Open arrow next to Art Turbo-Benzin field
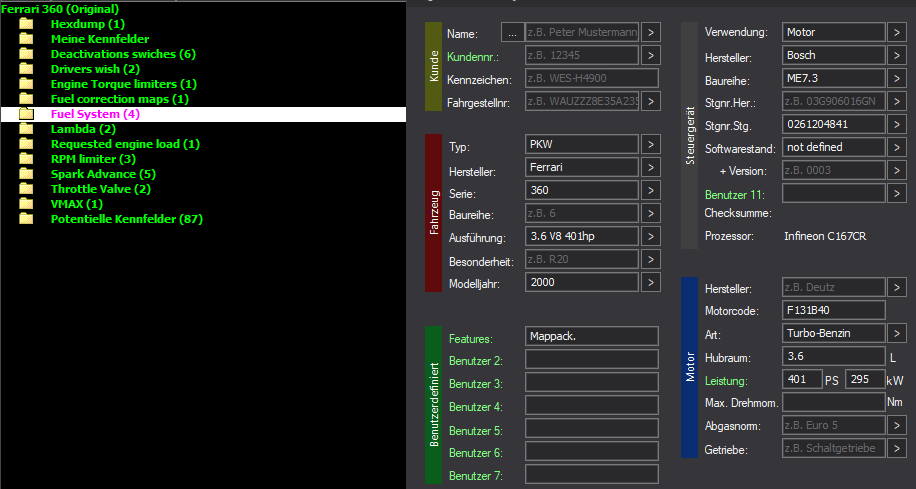Image resolution: width=916 pixels, height=489 pixels. tap(897, 333)
